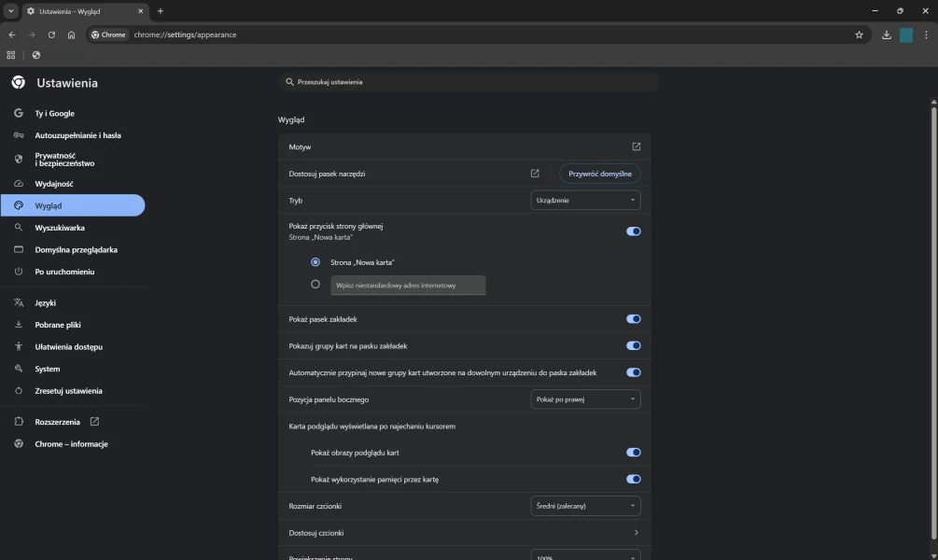
Task: Open the Dostosuj pasek narzędzi external link icon
Action: click(x=535, y=174)
